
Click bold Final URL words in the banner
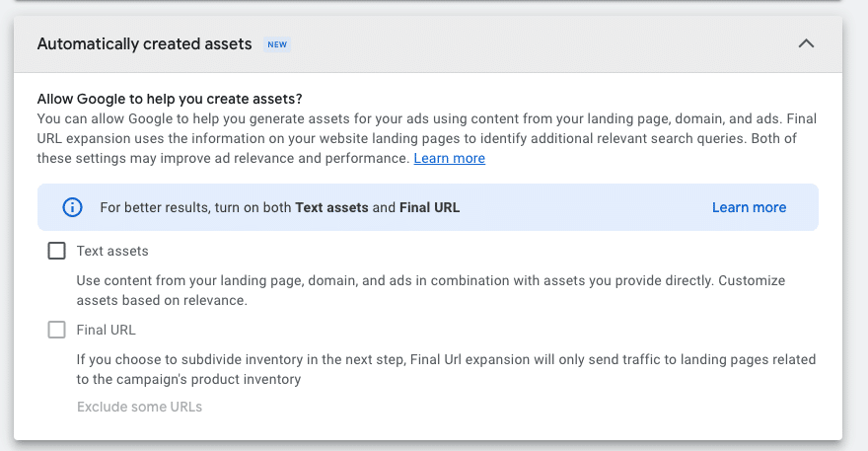430,207
